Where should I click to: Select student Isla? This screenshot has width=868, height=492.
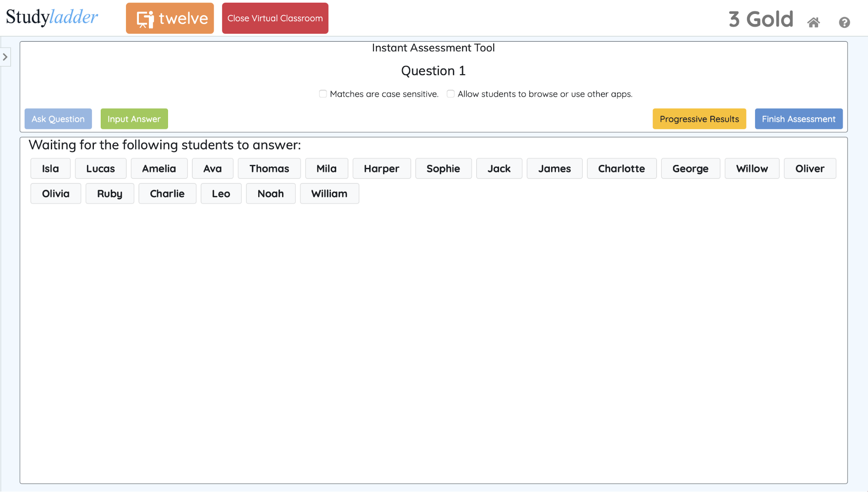(x=50, y=168)
